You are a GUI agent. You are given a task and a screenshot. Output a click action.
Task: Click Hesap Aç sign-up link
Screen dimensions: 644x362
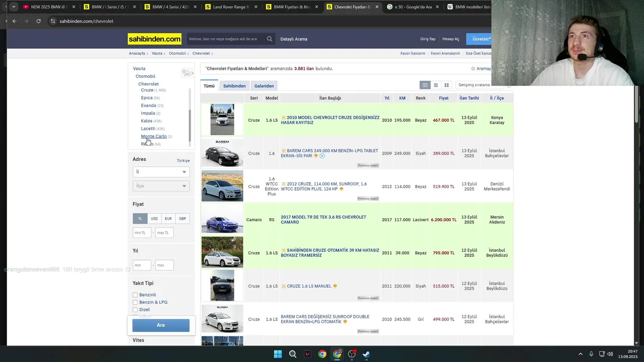pos(451,39)
